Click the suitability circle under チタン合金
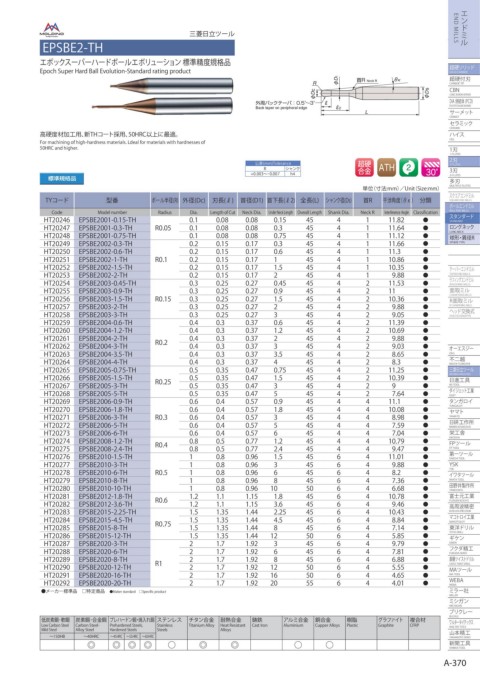The height and width of the screenshot is (677, 480). point(203,645)
